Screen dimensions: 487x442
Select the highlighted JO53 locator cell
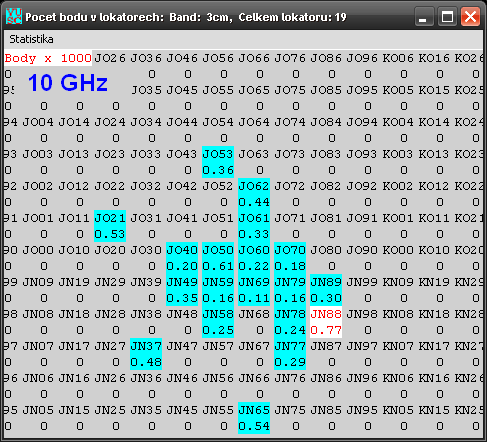(x=218, y=162)
